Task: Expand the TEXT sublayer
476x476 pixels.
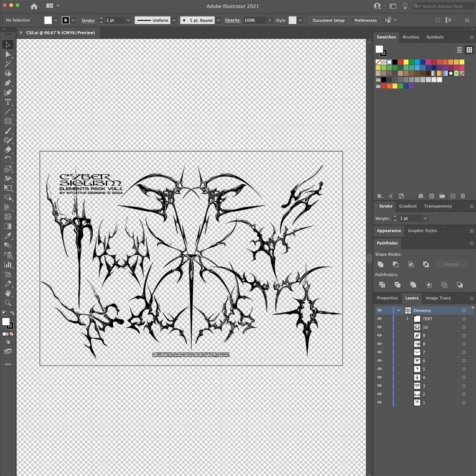Action: [407, 319]
